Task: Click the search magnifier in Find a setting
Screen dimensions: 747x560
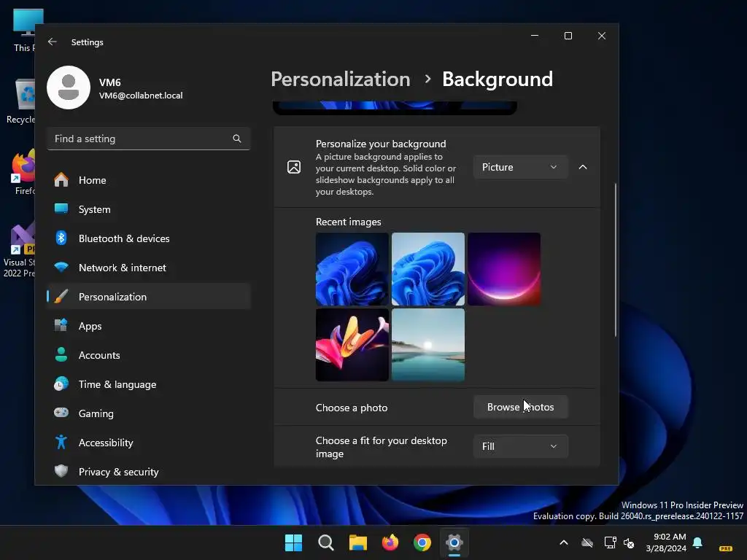Action: (237, 139)
